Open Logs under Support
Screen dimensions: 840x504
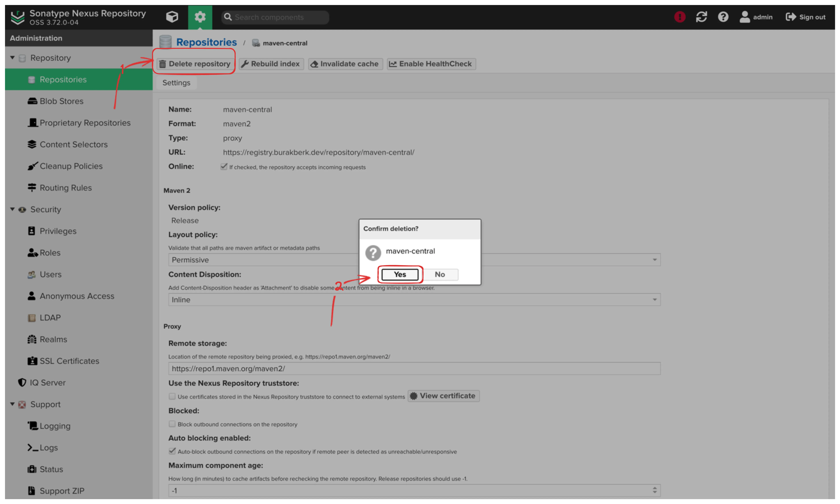[x=79, y=448]
